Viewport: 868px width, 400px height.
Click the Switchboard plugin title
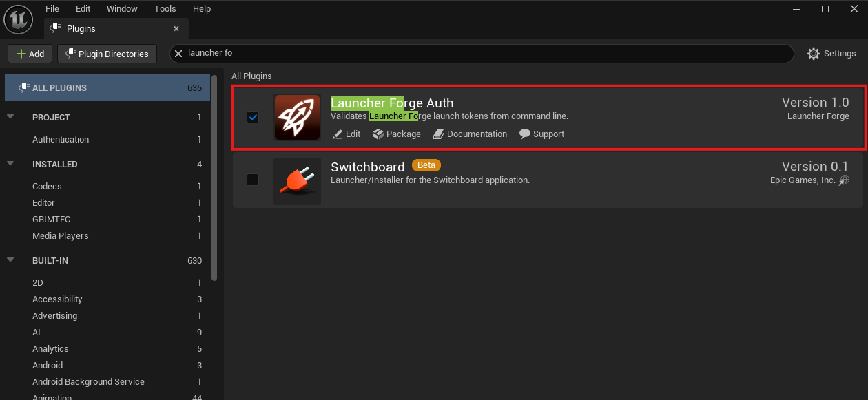[367, 167]
